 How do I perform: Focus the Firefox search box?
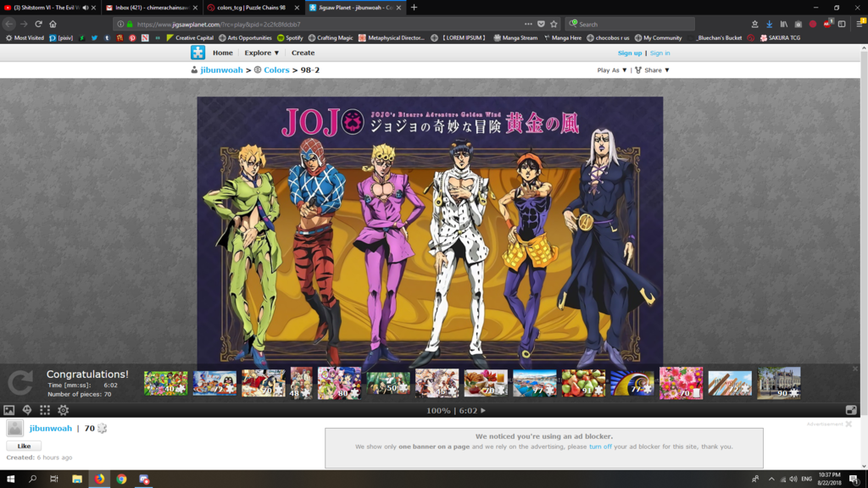631,24
